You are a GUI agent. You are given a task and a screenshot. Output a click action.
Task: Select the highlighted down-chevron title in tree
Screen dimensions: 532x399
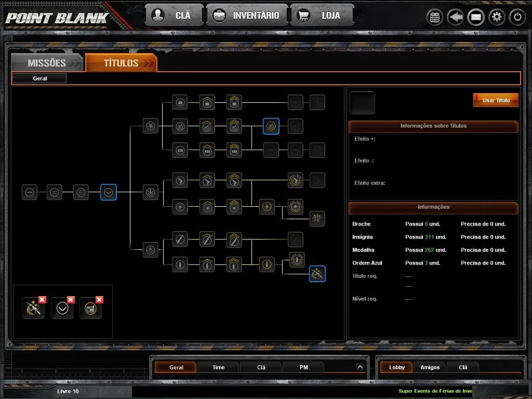pyautogui.click(x=109, y=192)
